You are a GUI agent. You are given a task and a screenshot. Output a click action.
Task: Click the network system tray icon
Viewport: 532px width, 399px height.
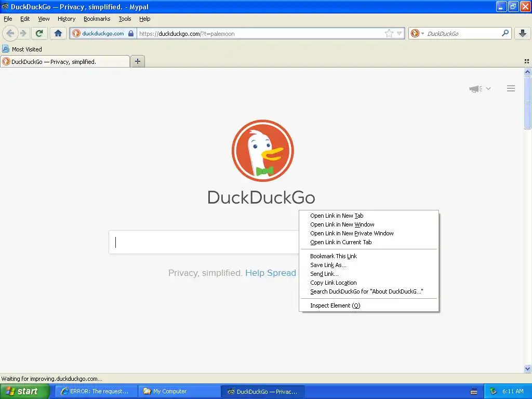[x=493, y=391]
